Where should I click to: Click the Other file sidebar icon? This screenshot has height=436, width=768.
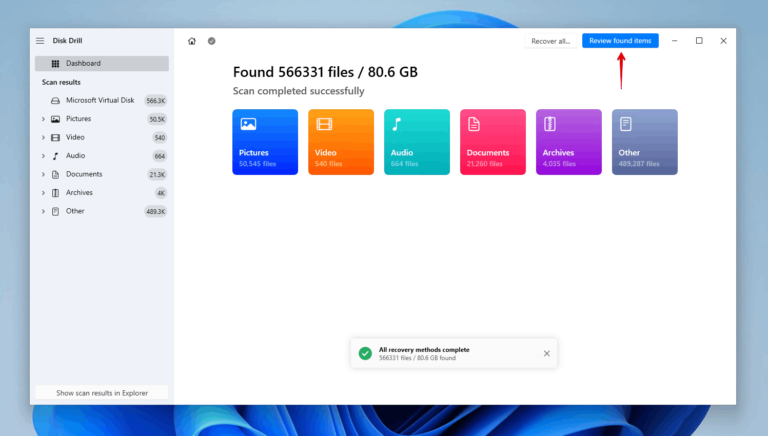pyautogui.click(x=55, y=211)
